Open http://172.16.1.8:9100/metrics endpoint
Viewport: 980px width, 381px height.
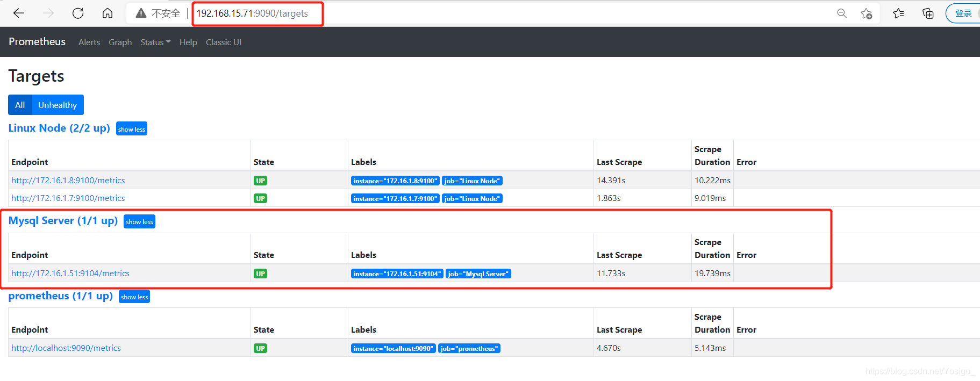coord(68,181)
